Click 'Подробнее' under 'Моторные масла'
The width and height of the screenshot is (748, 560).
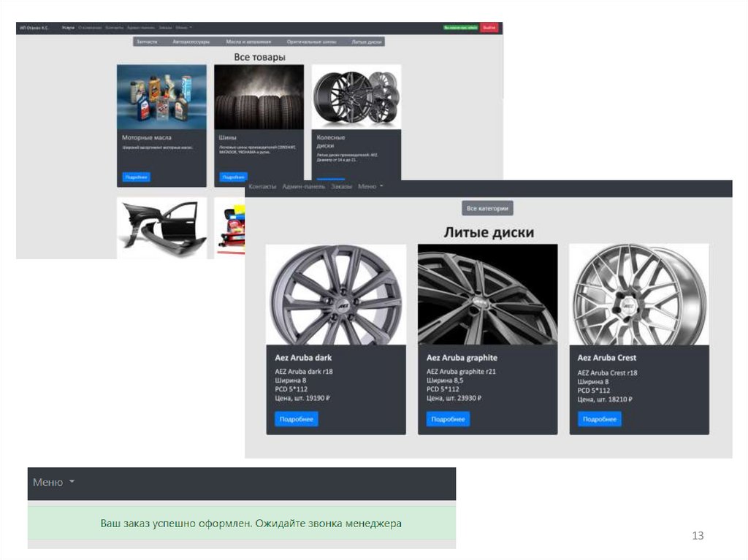[x=137, y=177]
